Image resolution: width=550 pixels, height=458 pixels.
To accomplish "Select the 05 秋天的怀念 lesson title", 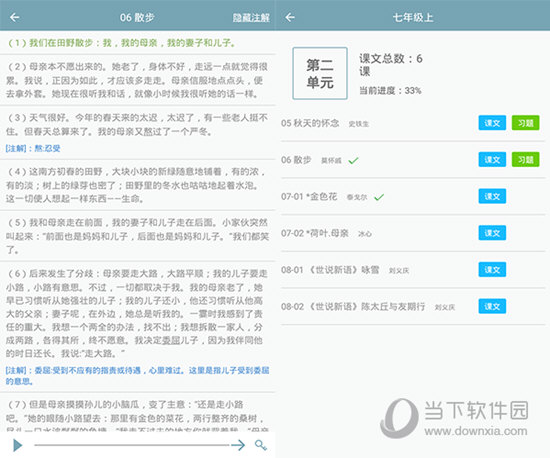I will pos(310,123).
